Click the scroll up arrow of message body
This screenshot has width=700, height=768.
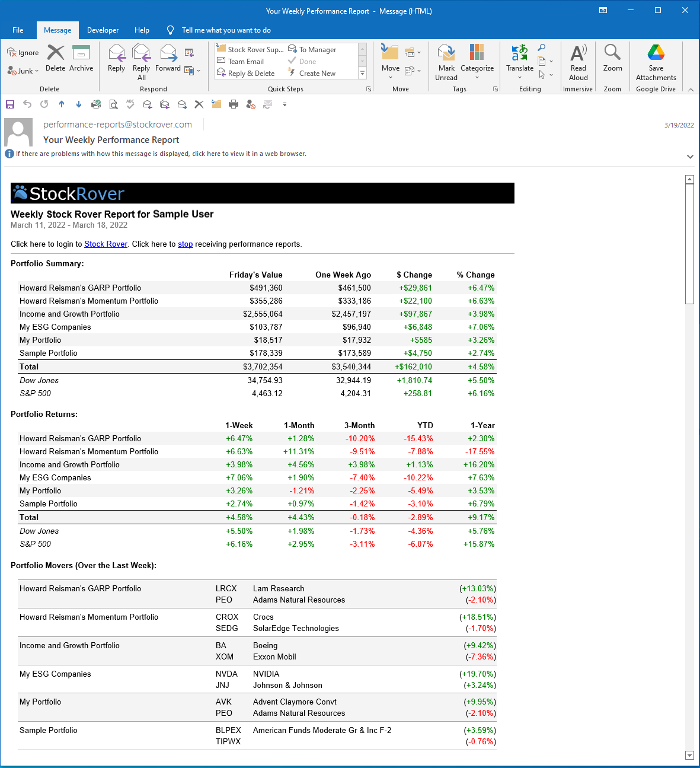[x=689, y=179]
